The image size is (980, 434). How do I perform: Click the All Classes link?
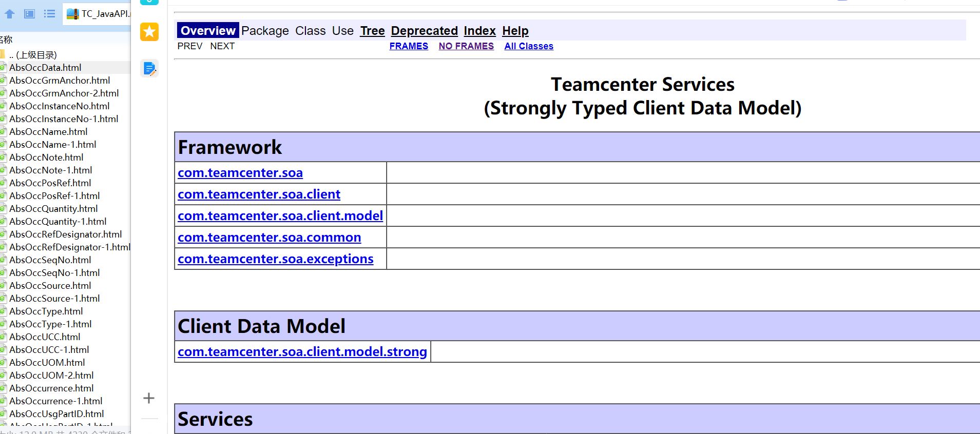pyautogui.click(x=529, y=46)
